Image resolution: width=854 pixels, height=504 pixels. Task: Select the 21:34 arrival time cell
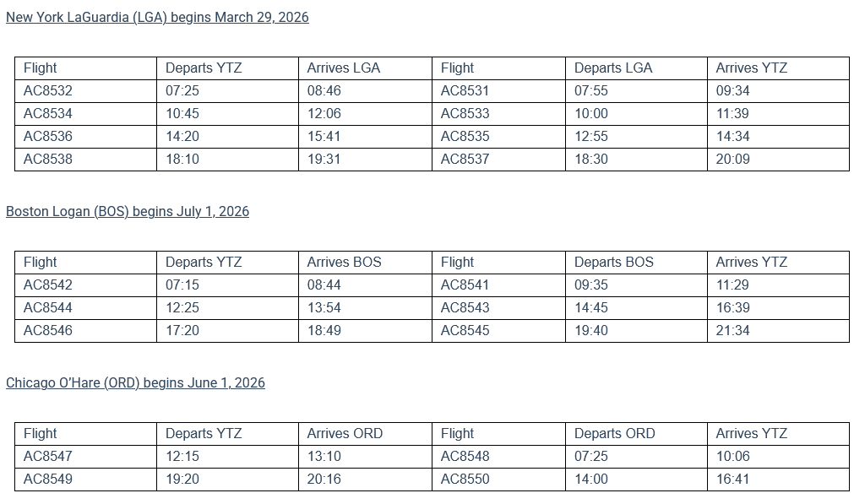coord(732,330)
